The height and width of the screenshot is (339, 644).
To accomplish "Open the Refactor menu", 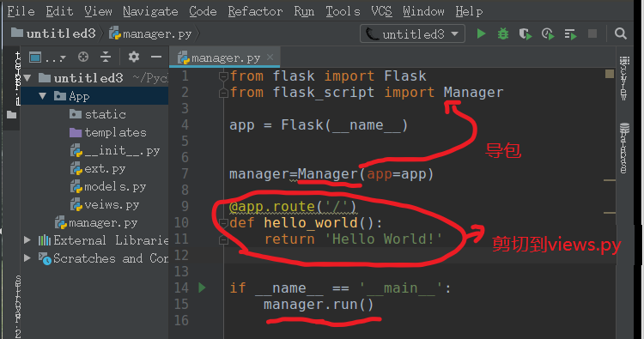I will [x=255, y=11].
